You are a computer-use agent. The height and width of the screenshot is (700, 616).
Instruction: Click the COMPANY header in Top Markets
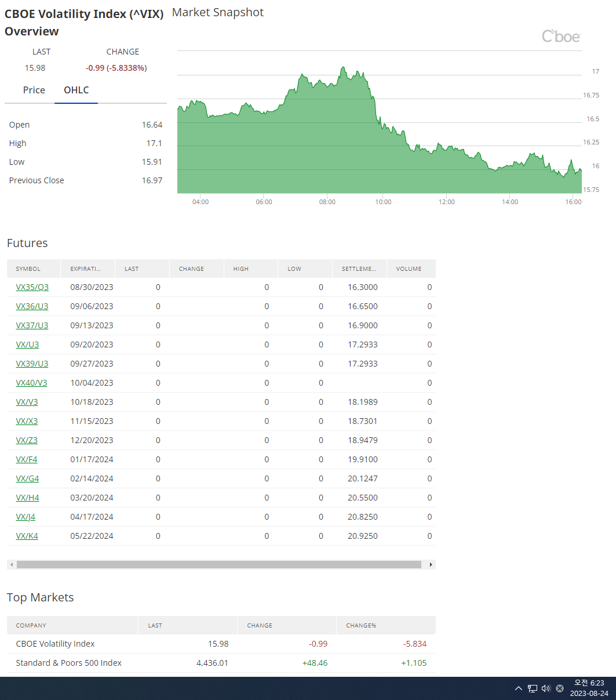[72, 625]
